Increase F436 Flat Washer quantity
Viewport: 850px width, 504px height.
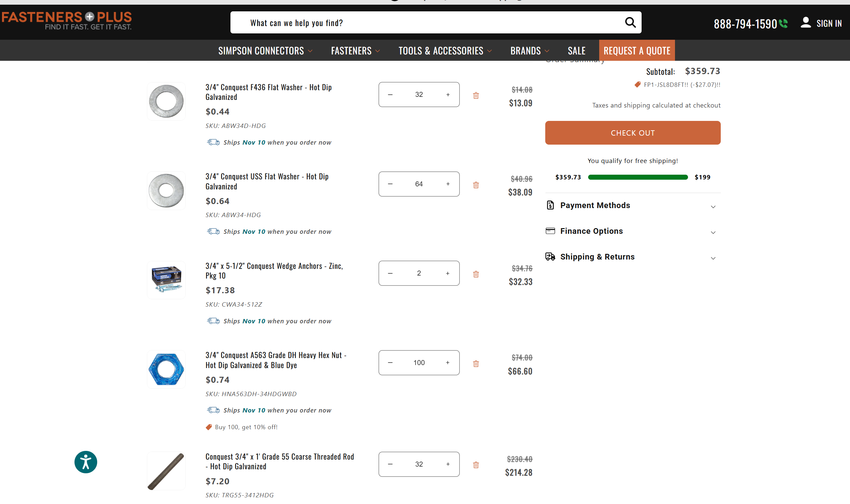pyautogui.click(x=448, y=95)
